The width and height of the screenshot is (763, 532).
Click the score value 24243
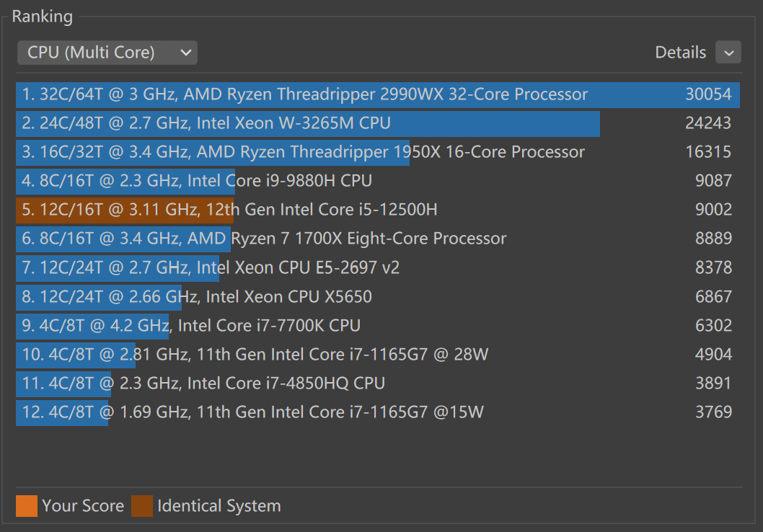pos(708,123)
